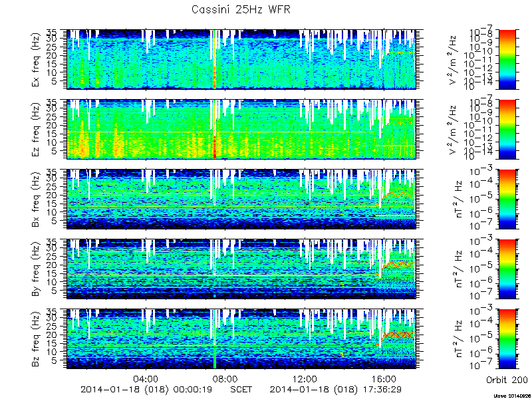Click the Cassini 25Hz WFR title

(241, 9)
